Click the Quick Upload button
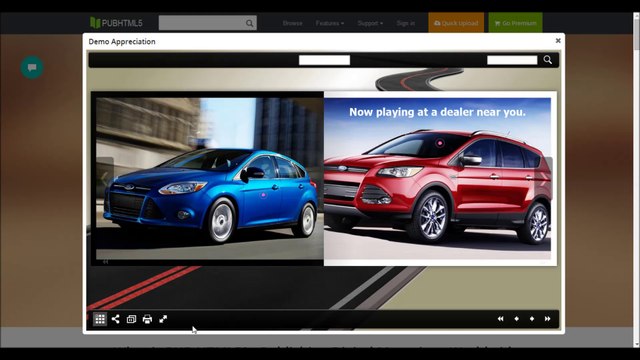The width and height of the screenshot is (640, 360). 456,23
